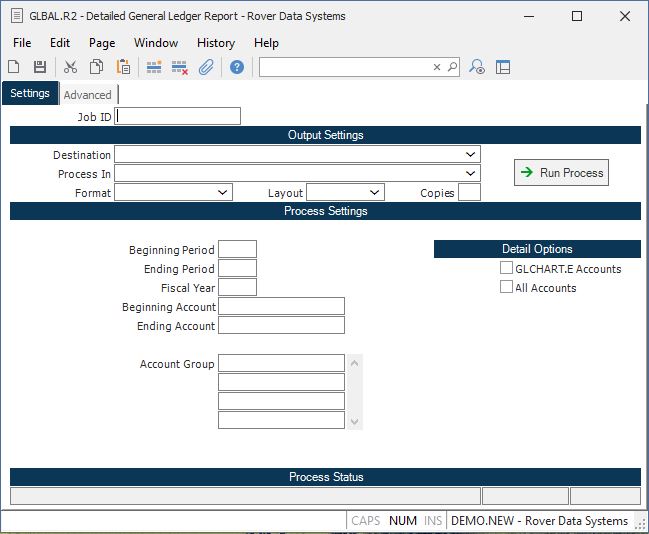Toggle the All Accounts checkbox
Screen dimensions: 649x534
tap(507, 287)
